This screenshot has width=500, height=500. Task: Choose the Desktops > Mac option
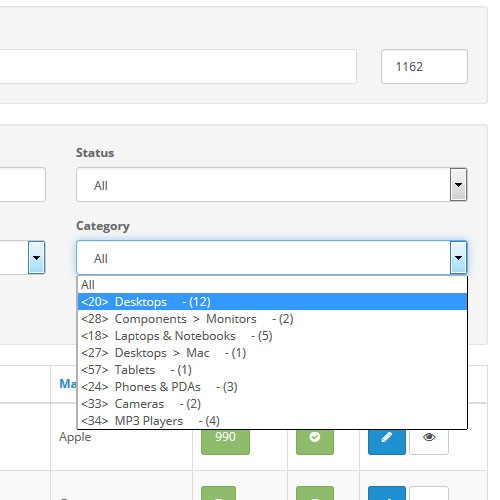click(272, 353)
